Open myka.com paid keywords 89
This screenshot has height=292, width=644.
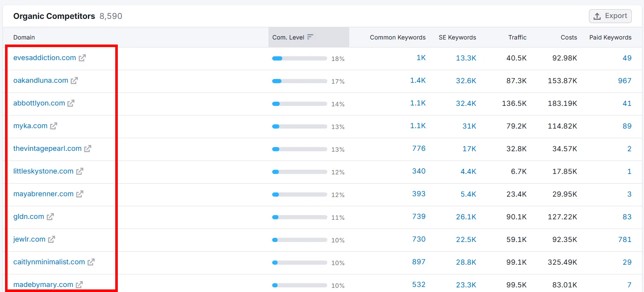tap(627, 126)
